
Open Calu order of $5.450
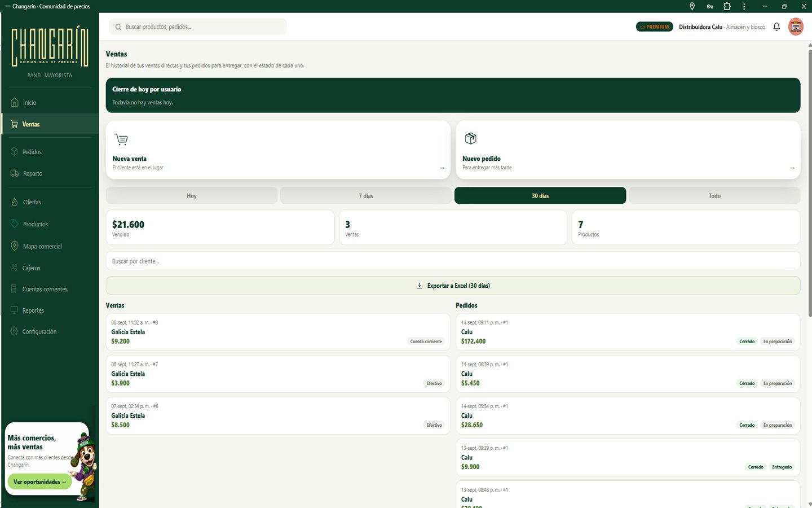[628, 374]
